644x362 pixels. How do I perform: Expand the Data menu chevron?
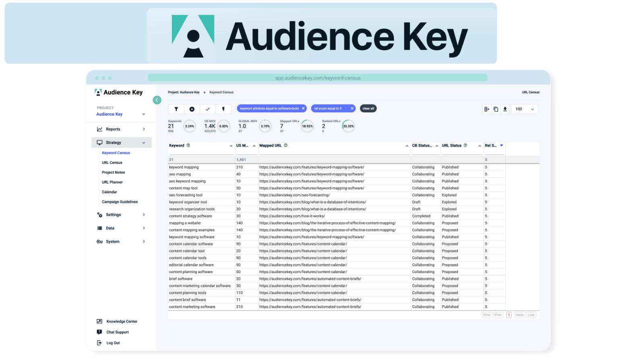pyautogui.click(x=144, y=228)
